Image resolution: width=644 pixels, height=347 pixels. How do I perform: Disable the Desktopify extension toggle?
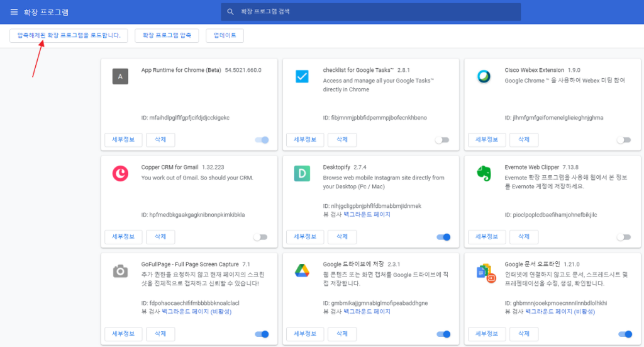(443, 237)
